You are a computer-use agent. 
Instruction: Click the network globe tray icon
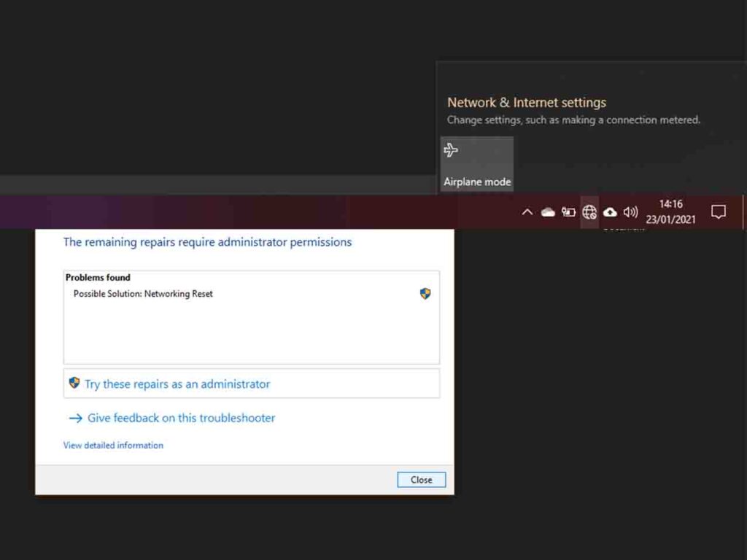589,212
